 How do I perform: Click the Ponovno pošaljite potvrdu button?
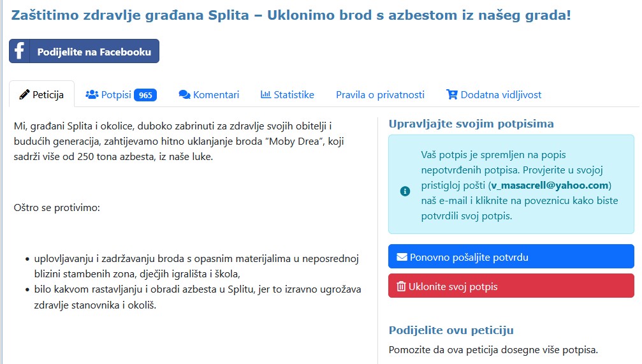pyautogui.click(x=511, y=257)
